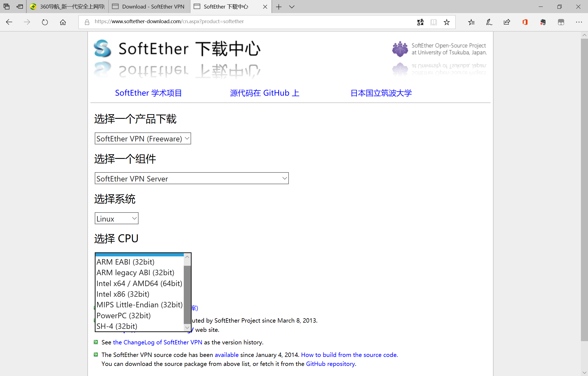Click the browser forward arrow

coord(27,22)
